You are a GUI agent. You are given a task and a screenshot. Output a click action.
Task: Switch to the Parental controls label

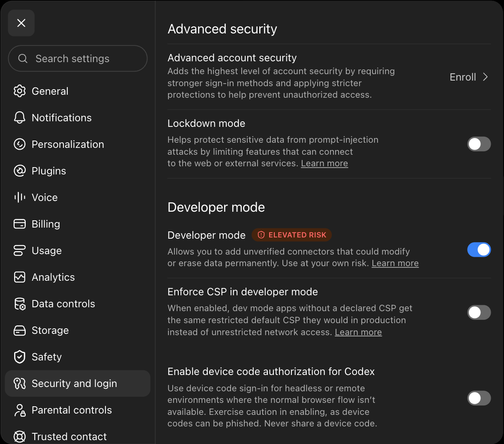(x=72, y=410)
